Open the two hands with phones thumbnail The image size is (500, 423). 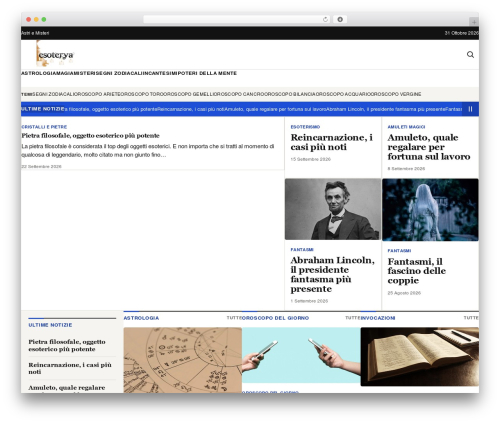301,355
